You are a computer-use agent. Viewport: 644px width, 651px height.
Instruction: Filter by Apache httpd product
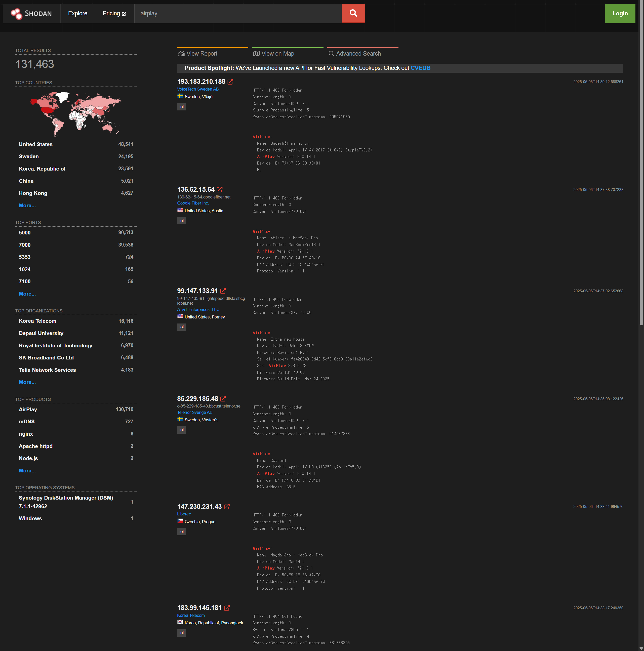pos(76,446)
